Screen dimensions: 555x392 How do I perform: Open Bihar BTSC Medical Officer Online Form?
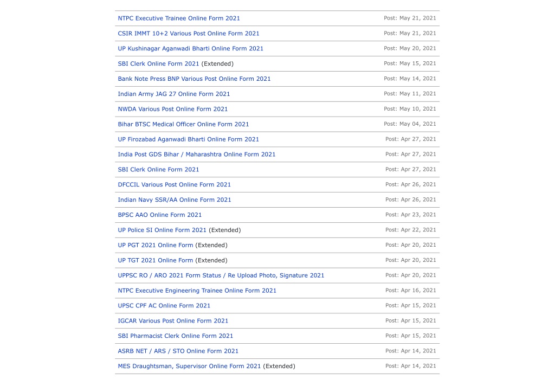183,124
